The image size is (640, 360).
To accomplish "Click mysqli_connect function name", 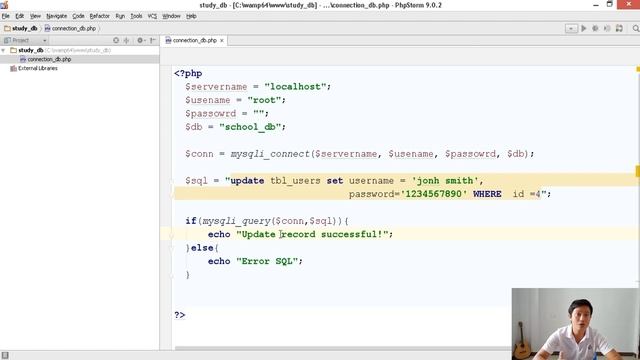I will point(270,154).
